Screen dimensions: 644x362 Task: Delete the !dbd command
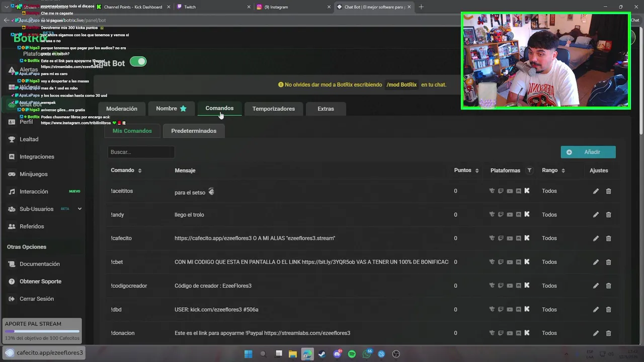[x=608, y=309]
